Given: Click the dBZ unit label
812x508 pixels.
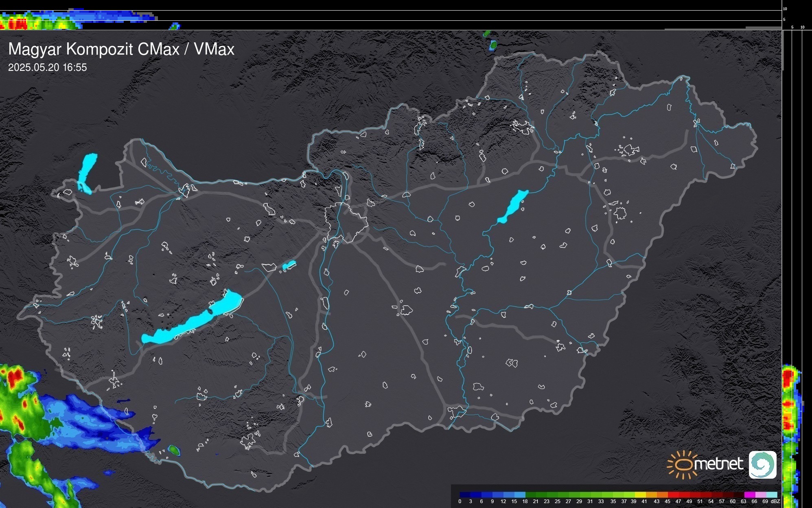Looking at the screenshot, I should pyautogui.click(x=775, y=501).
